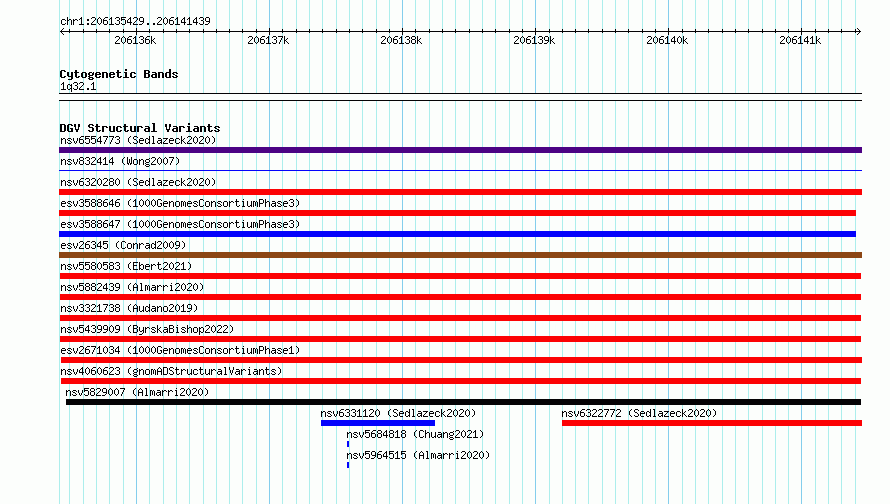Screen dimensions: 890x504
Task: Select the red nsv5439909 variant bar
Action: (x=460, y=339)
